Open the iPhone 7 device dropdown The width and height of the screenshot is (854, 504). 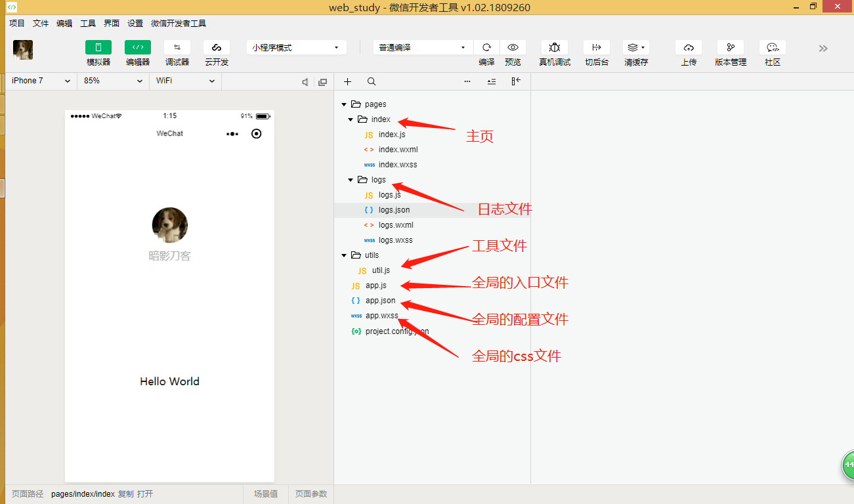pyautogui.click(x=41, y=80)
